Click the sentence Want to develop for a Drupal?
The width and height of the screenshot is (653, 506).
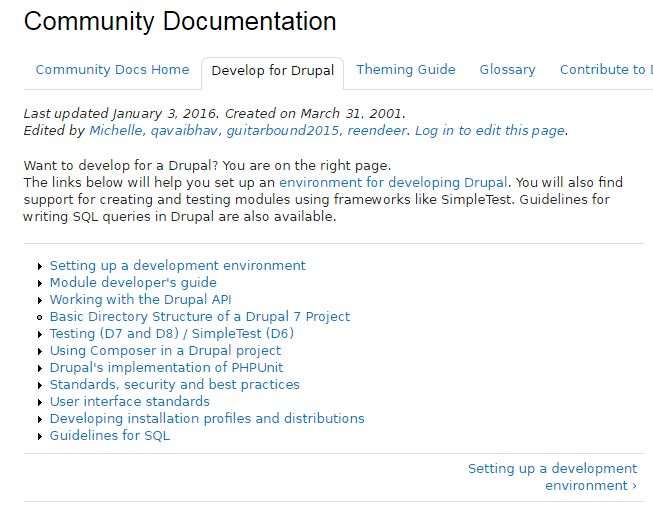(121, 166)
